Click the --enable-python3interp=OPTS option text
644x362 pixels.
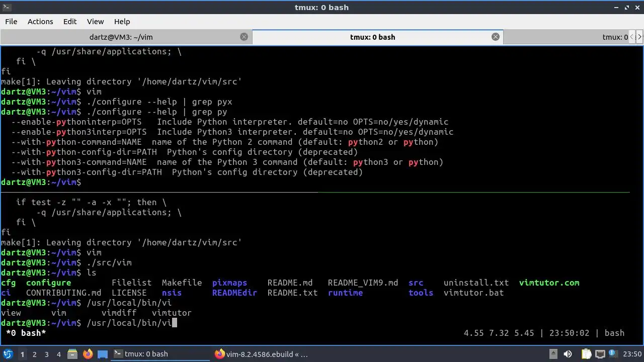click(x=79, y=132)
